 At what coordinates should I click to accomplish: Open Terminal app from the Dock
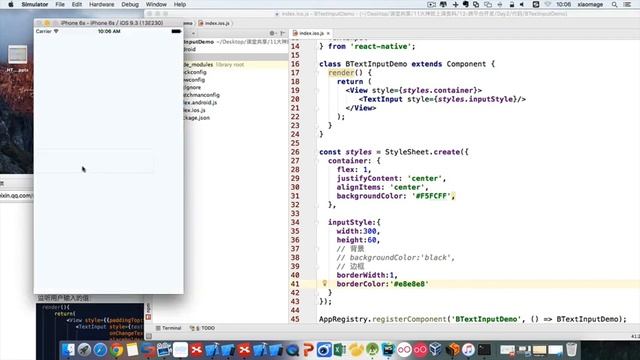tap(484, 350)
